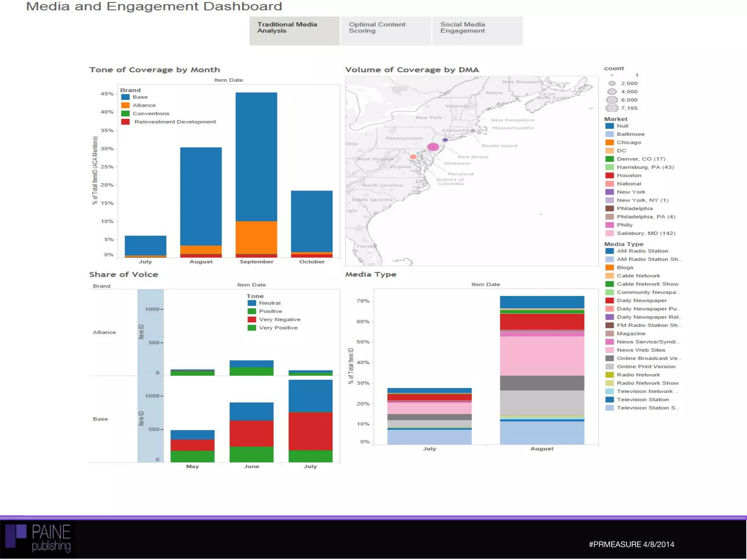
Task: Click the 7,195 count size legend circle
Action: coord(612,108)
